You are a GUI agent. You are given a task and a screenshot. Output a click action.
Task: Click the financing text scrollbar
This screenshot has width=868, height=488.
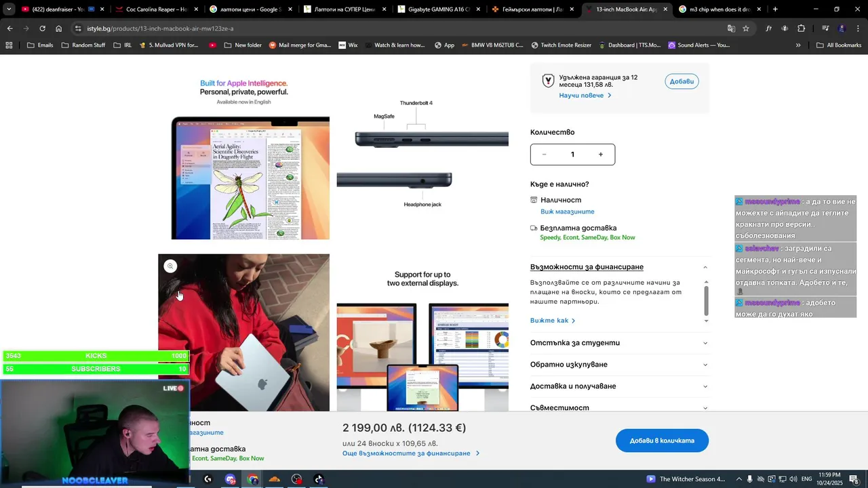(x=706, y=301)
